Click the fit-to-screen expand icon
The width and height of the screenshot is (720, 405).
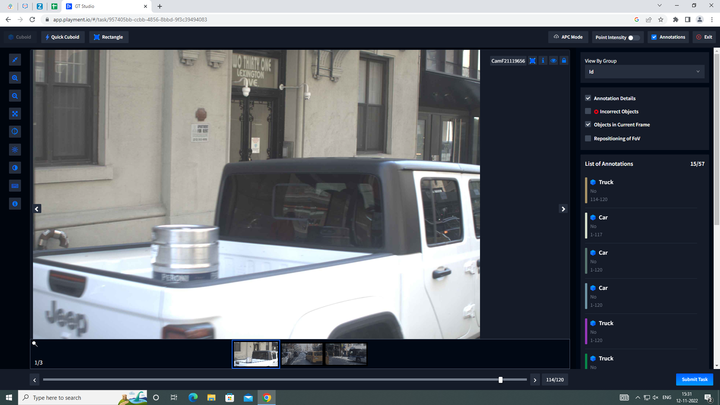(x=15, y=114)
